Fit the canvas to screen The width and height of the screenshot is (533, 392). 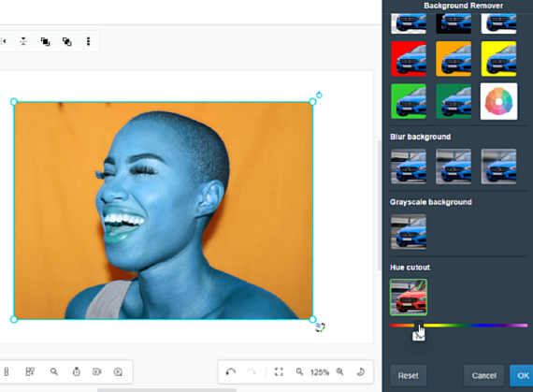pos(279,372)
